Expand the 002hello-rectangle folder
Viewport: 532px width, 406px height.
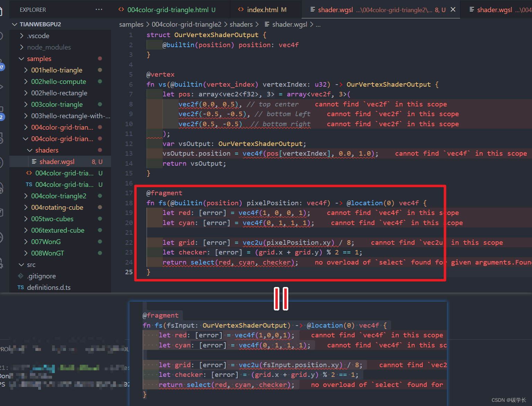(x=60, y=93)
